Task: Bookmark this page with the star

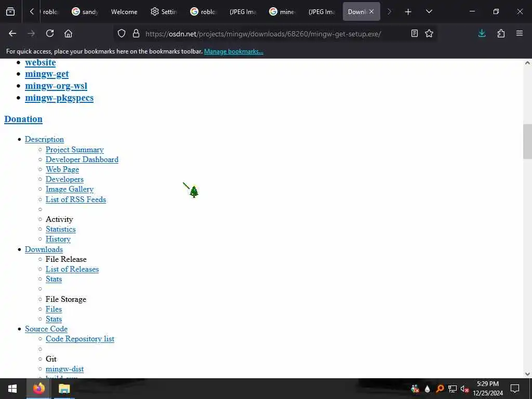Action: tap(429, 34)
